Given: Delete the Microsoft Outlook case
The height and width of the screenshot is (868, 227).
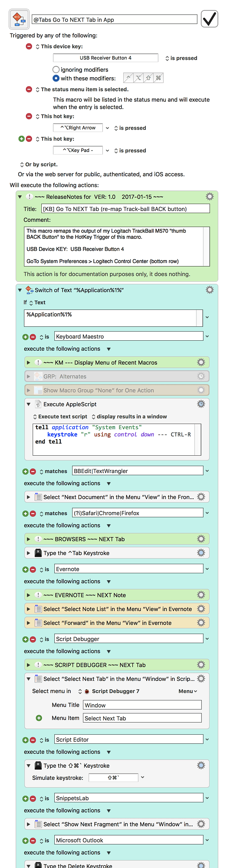Looking at the screenshot, I should pos(33,841).
